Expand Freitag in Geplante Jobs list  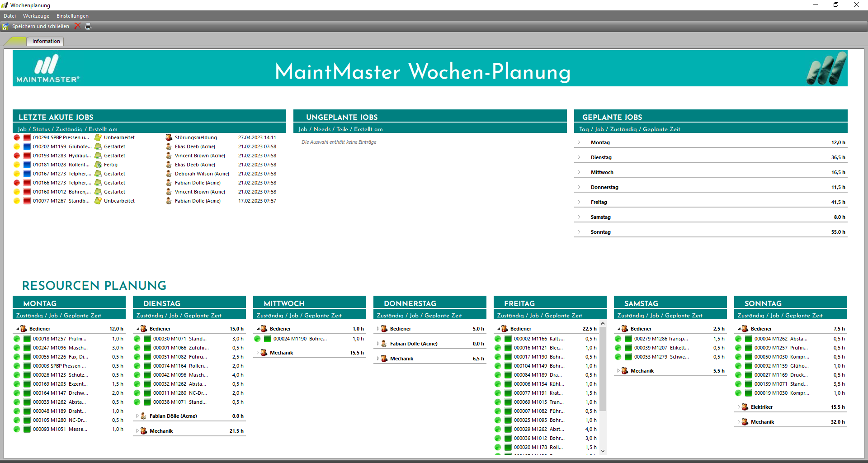pos(579,202)
